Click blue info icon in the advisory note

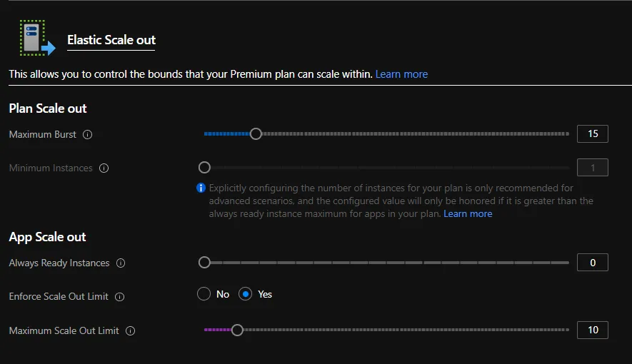tap(201, 188)
